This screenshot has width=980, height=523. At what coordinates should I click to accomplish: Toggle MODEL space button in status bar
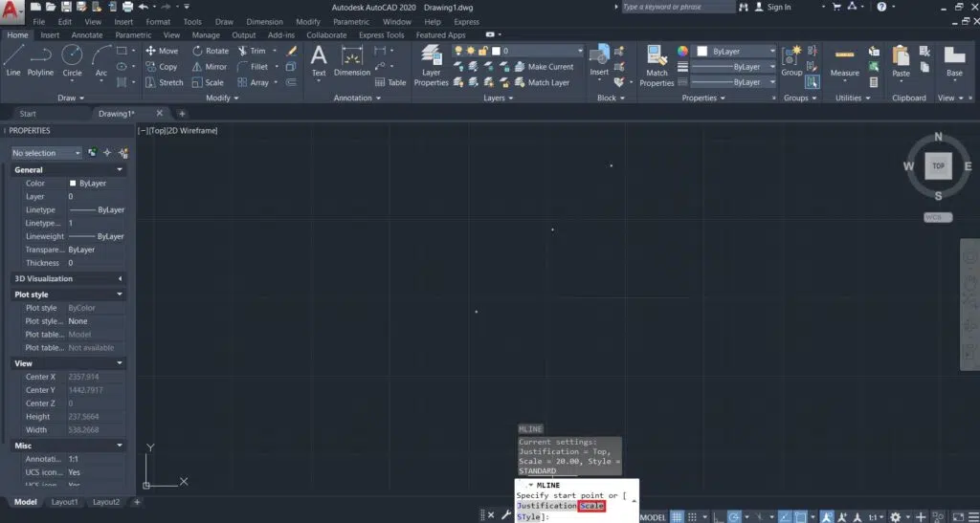click(653, 516)
